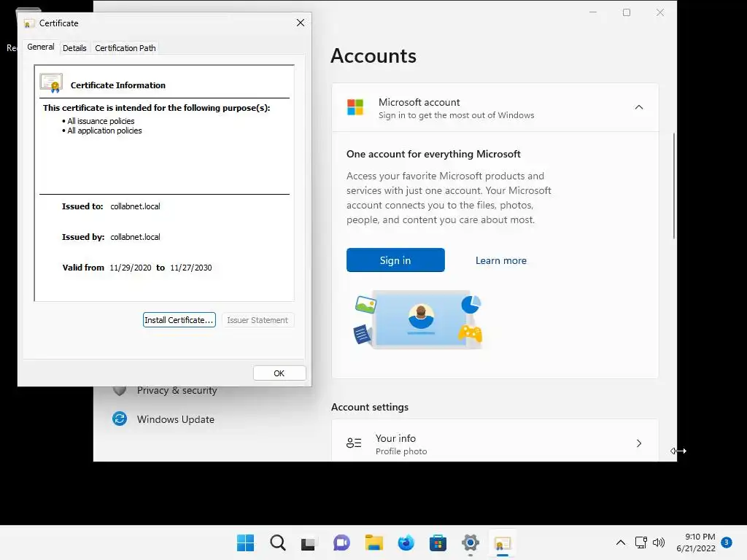
Task: Click the Issued by value collabnet.local
Action: coord(135,237)
